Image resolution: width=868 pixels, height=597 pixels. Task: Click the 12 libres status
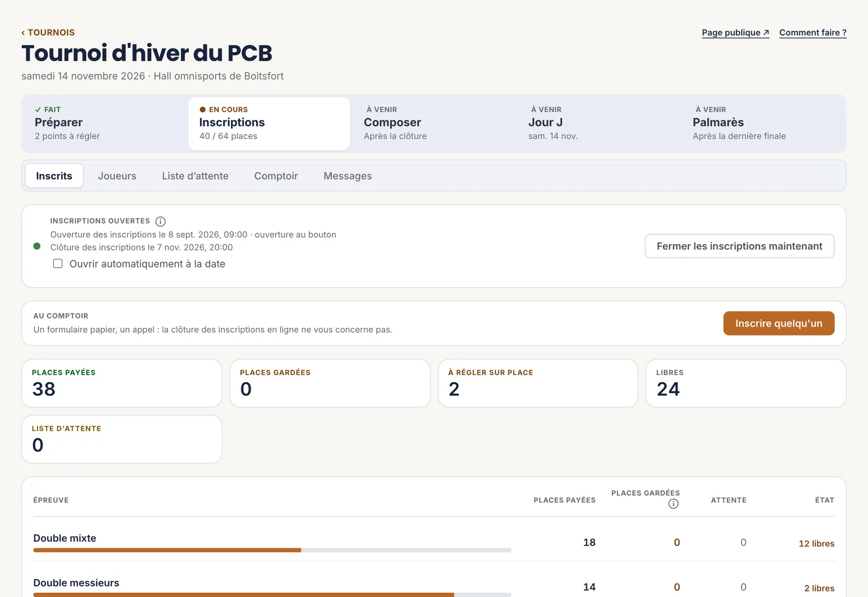click(816, 544)
